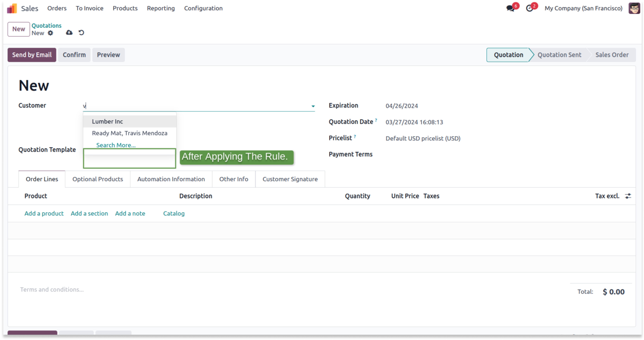Click the Add a product link
The width and height of the screenshot is (644, 340).
point(44,214)
